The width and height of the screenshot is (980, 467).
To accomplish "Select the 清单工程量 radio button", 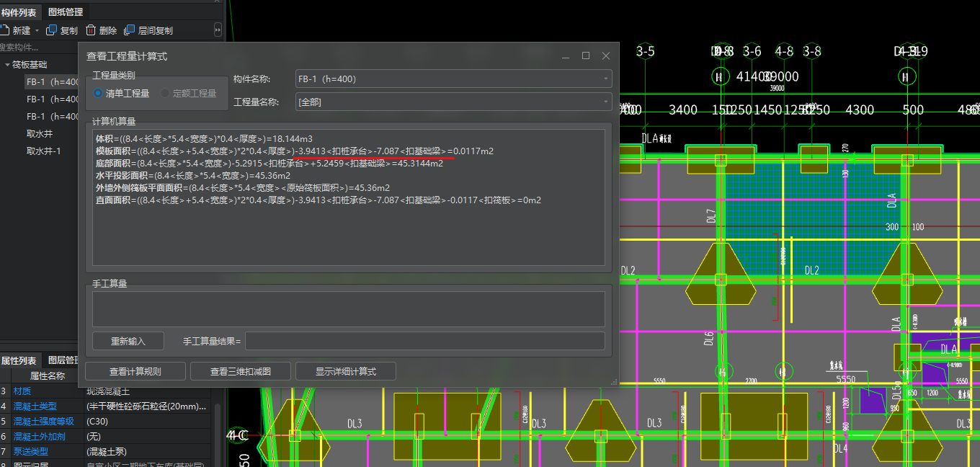I will tap(99, 94).
